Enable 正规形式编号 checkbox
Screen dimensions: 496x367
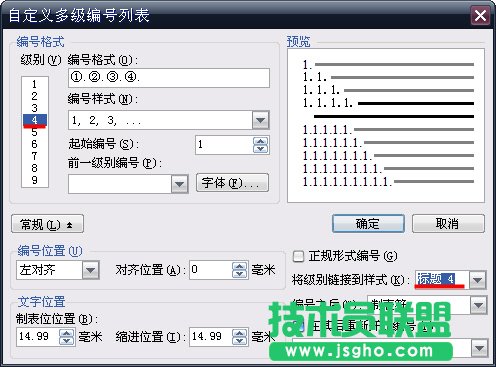[x=298, y=256]
